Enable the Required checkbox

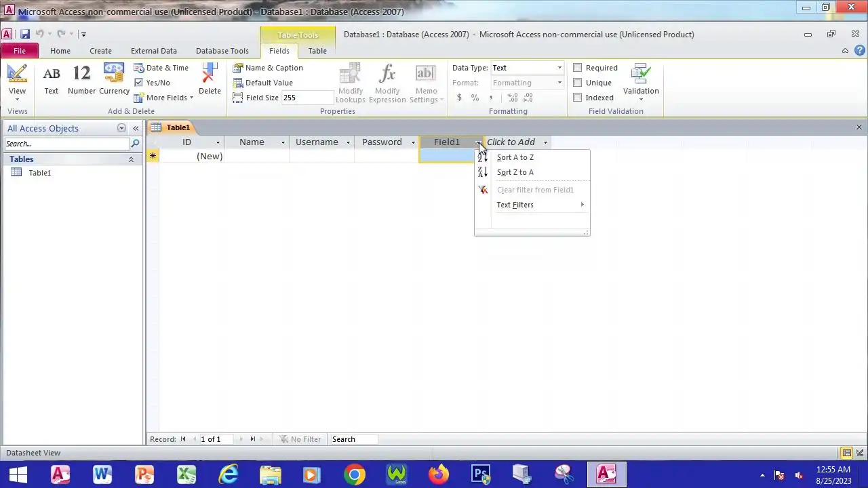pos(578,68)
